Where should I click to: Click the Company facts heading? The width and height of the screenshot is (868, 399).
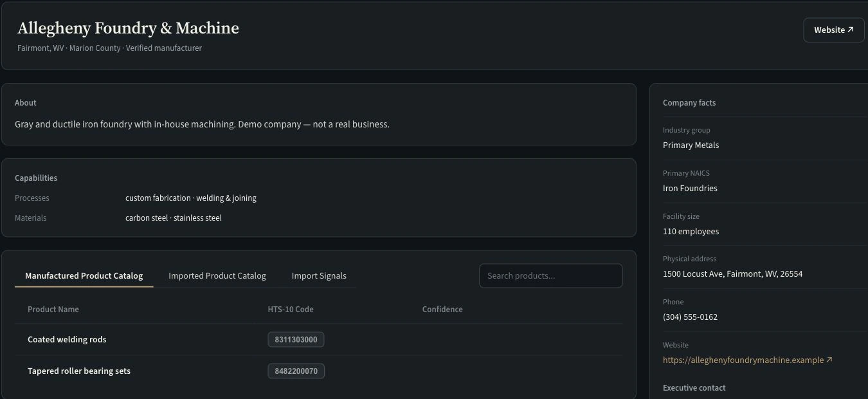(689, 102)
